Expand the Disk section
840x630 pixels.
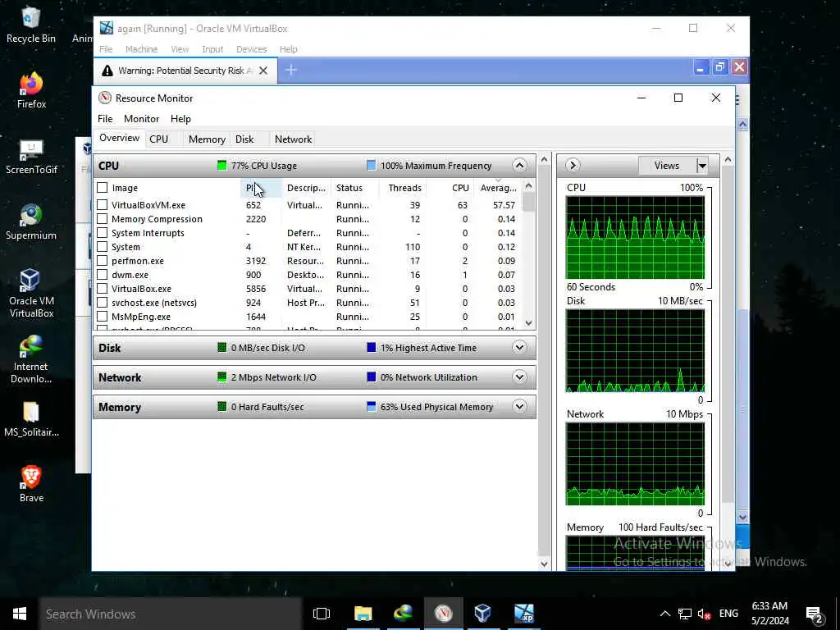(x=519, y=347)
